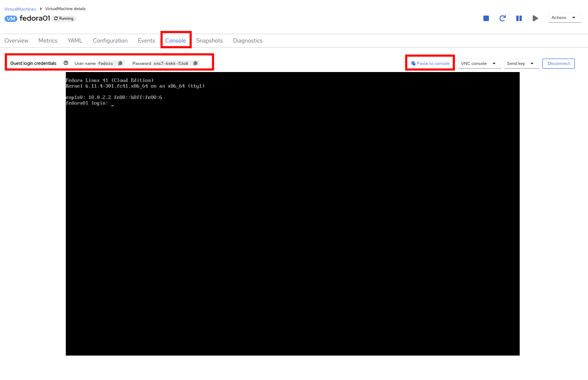The image size is (588, 380).
Task: Open the Snapshots tab
Action: pyautogui.click(x=209, y=41)
